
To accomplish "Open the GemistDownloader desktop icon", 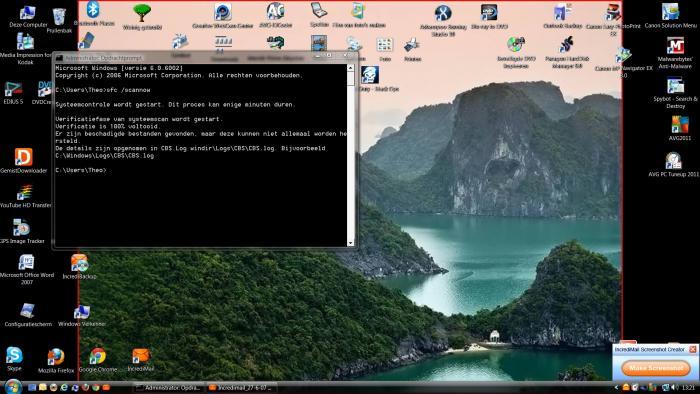I will (23, 161).
